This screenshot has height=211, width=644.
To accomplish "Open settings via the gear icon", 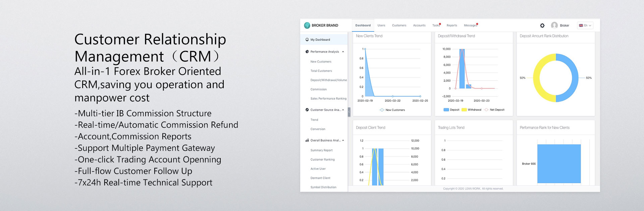I will pyautogui.click(x=542, y=25).
